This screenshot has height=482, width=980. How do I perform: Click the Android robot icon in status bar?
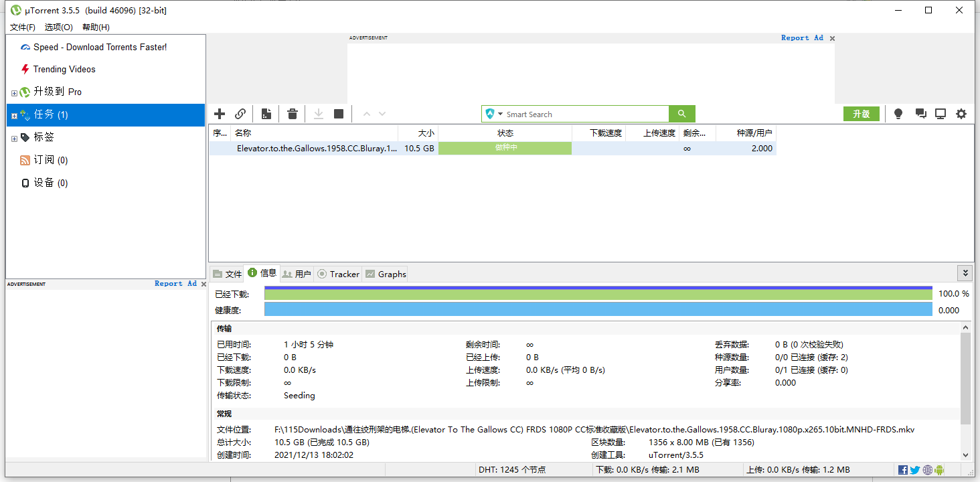click(x=939, y=470)
